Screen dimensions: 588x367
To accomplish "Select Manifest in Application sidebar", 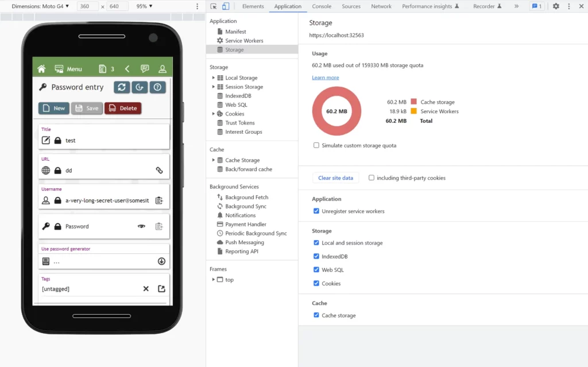I will pyautogui.click(x=235, y=32).
